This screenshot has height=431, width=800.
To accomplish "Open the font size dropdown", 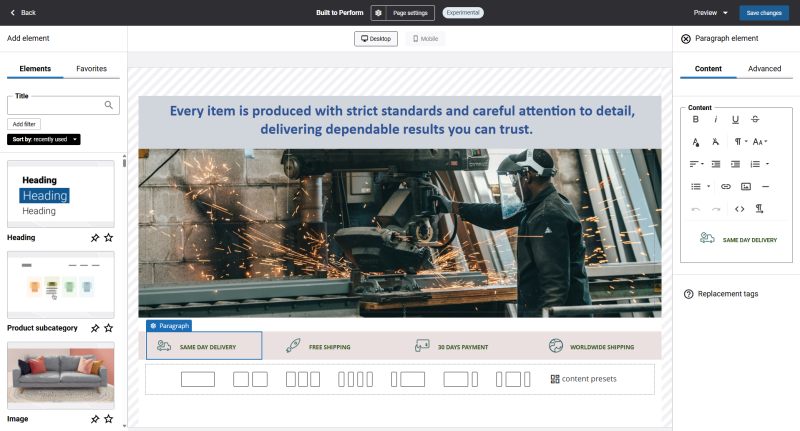I will tap(760, 142).
